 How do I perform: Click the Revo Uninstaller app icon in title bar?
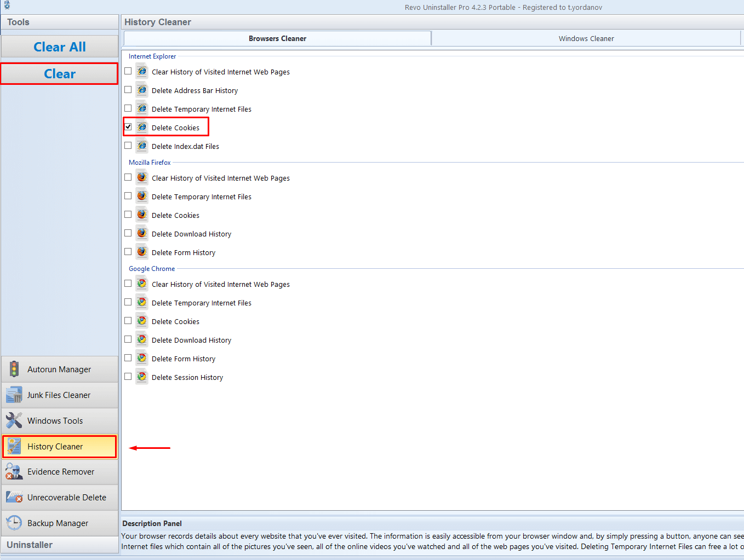(7, 5)
